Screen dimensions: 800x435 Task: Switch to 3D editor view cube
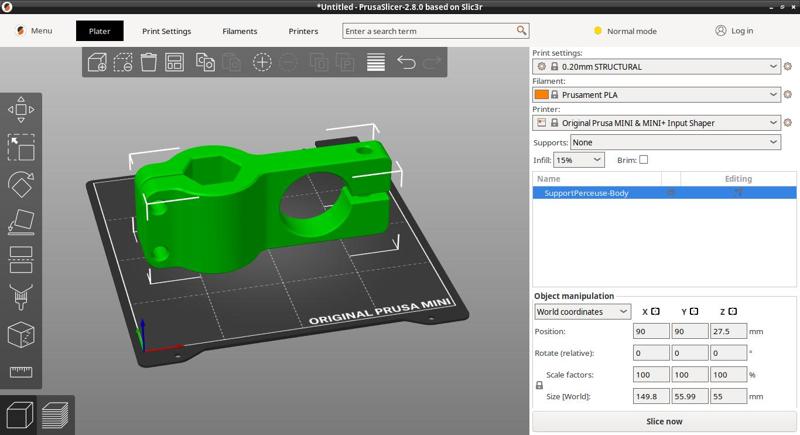pyautogui.click(x=19, y=415)
